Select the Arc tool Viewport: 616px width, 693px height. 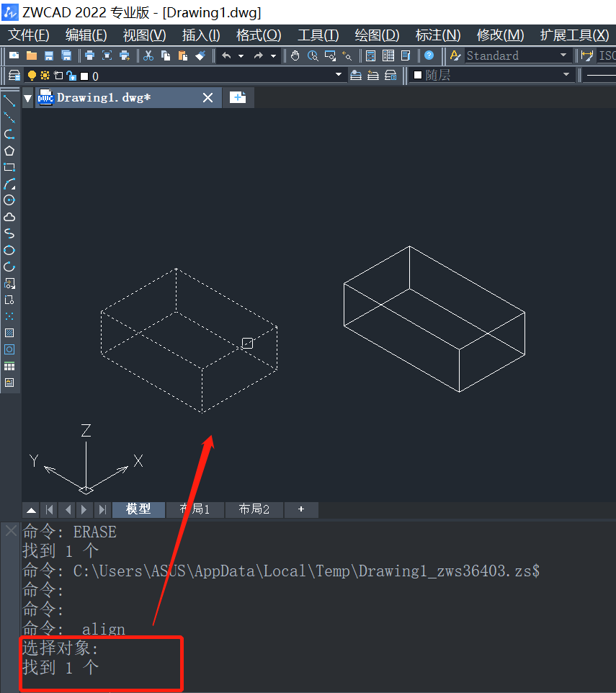tap(9, 184)
